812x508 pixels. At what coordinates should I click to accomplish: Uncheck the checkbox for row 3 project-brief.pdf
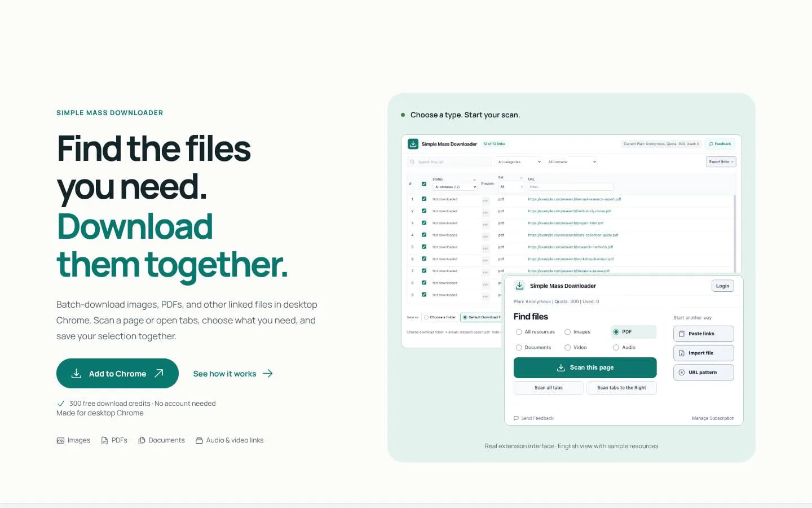coord(424,223)
